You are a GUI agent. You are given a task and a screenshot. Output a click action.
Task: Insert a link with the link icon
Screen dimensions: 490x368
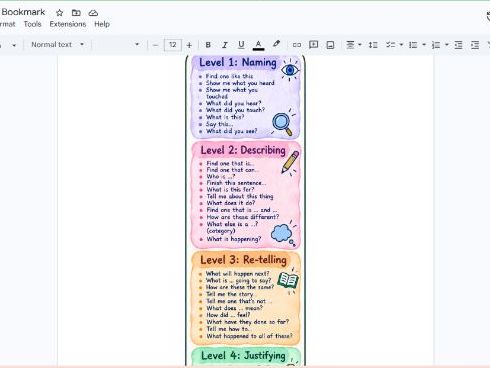(297, 45)
